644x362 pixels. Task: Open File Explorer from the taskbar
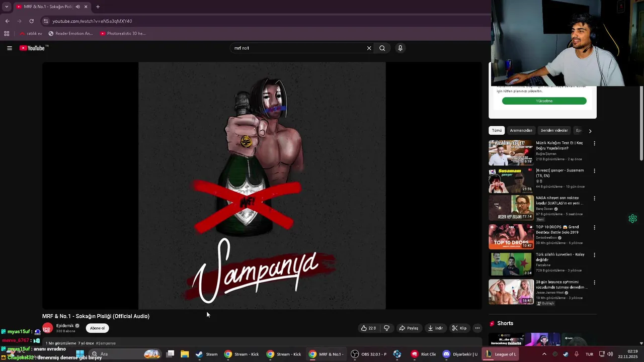point(185,354)
